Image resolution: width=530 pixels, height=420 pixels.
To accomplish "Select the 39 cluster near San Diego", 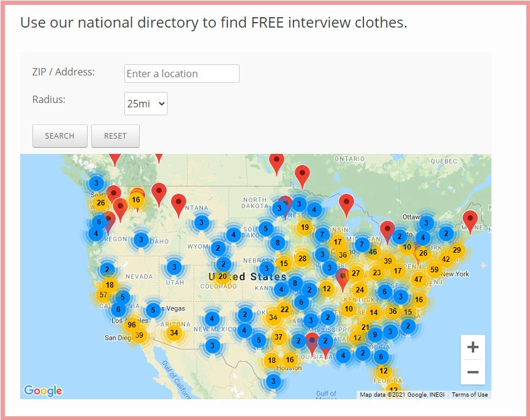I will (139, 335).
